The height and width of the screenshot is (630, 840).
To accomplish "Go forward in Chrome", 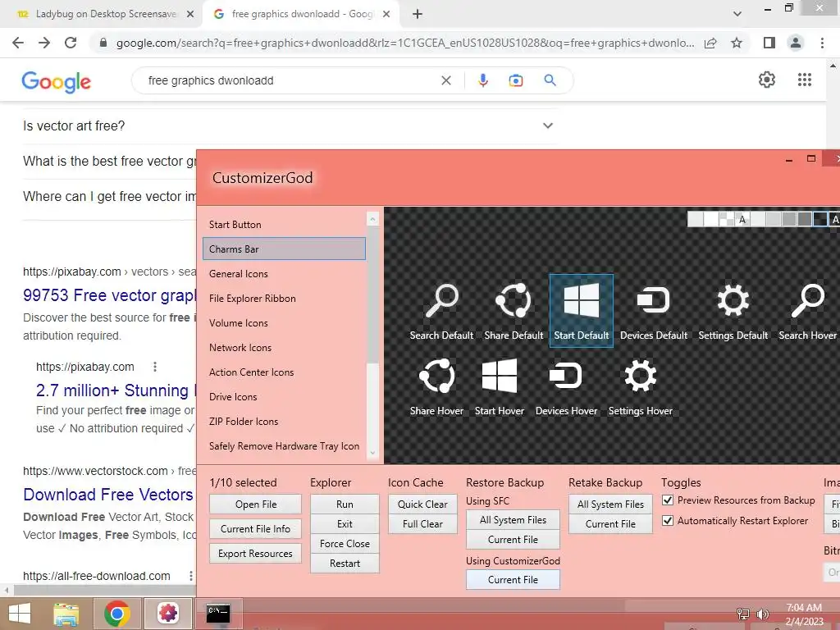I will (x=44, y=43).
